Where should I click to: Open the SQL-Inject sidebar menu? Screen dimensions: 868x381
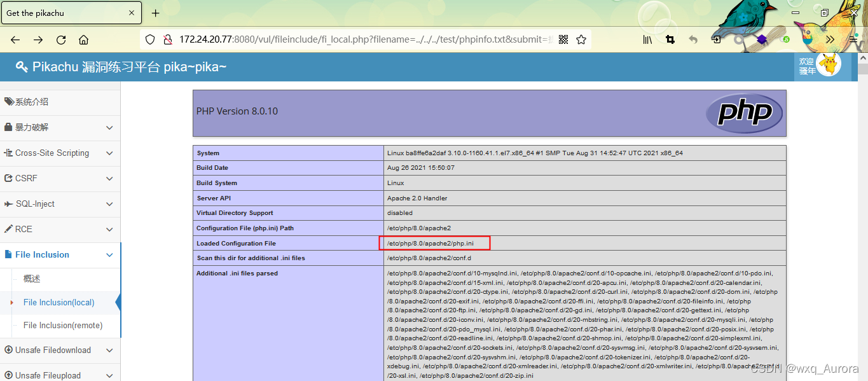coord(60,204)
